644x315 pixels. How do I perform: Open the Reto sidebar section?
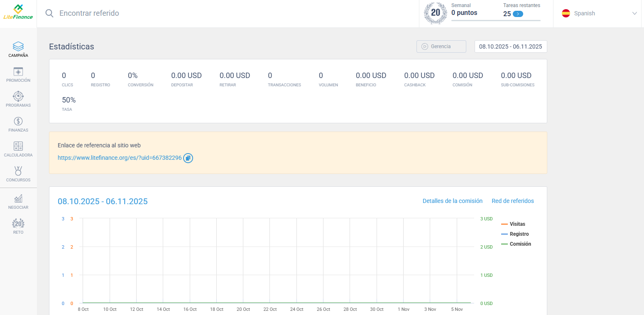coord(18,227)
